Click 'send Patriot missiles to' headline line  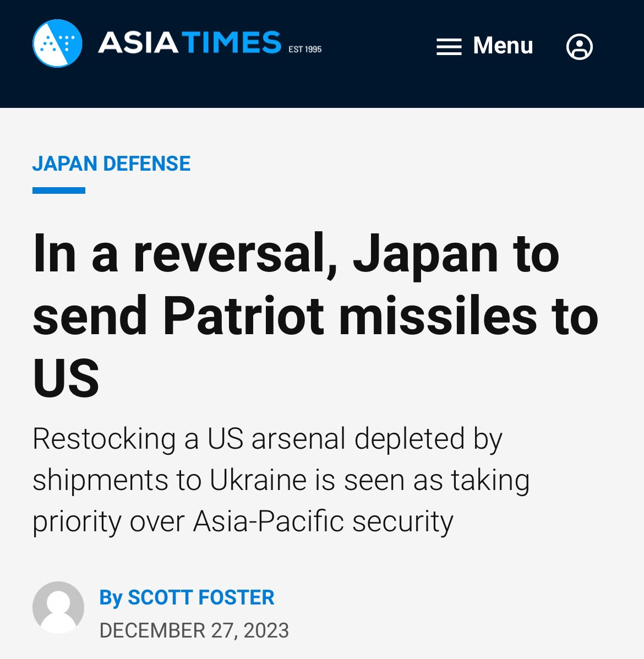pyautogui.click(x=315, y=317)
